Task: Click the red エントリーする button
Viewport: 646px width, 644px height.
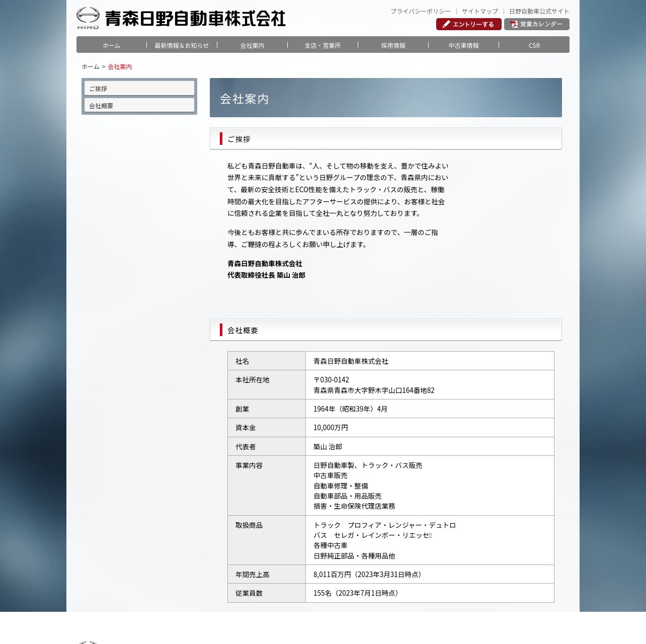Action: 469,24
